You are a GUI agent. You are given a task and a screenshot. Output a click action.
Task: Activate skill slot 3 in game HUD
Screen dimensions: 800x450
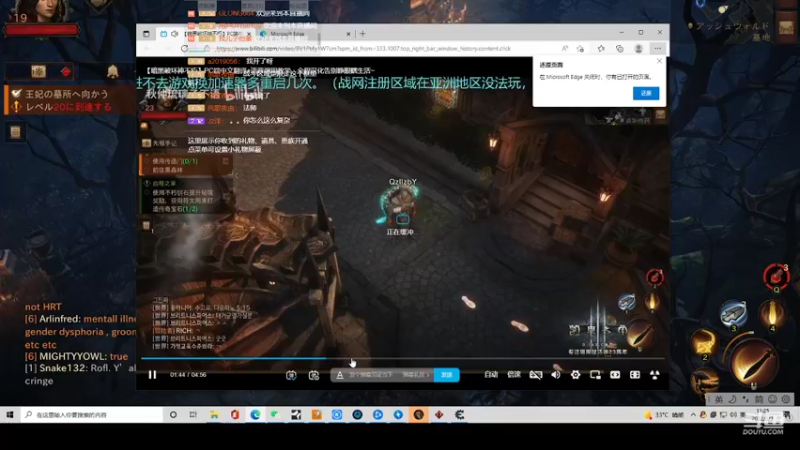tap(733, 314)
